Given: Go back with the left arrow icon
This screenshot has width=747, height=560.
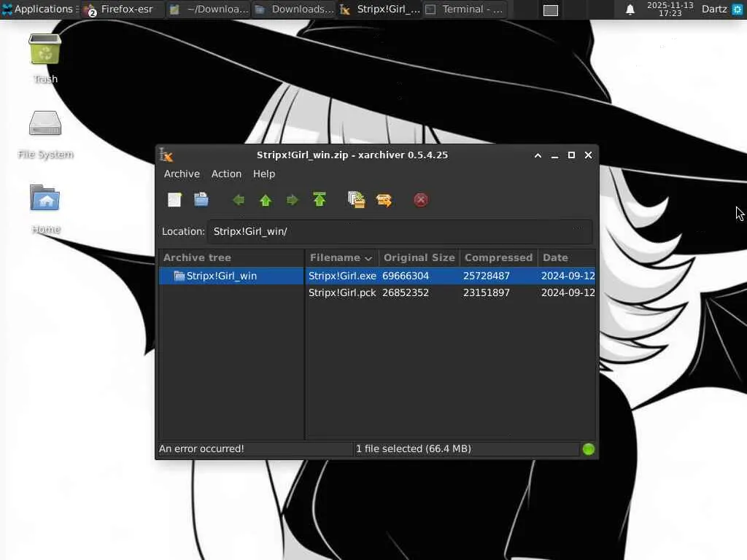Looking at the screenshot, I should coord(239,200).
